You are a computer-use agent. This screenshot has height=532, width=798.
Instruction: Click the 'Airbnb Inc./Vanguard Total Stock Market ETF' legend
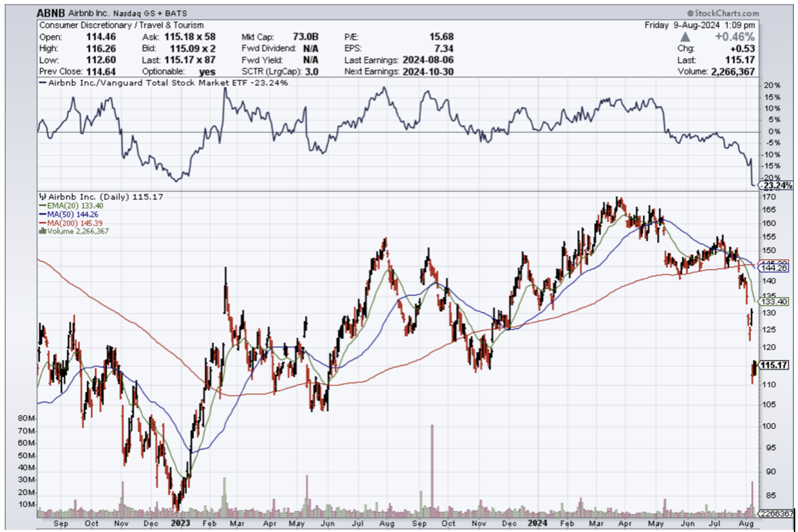pos(164,83)
